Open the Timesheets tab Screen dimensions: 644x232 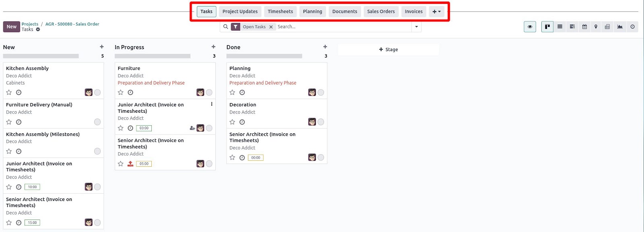click(x=281, y=12)
